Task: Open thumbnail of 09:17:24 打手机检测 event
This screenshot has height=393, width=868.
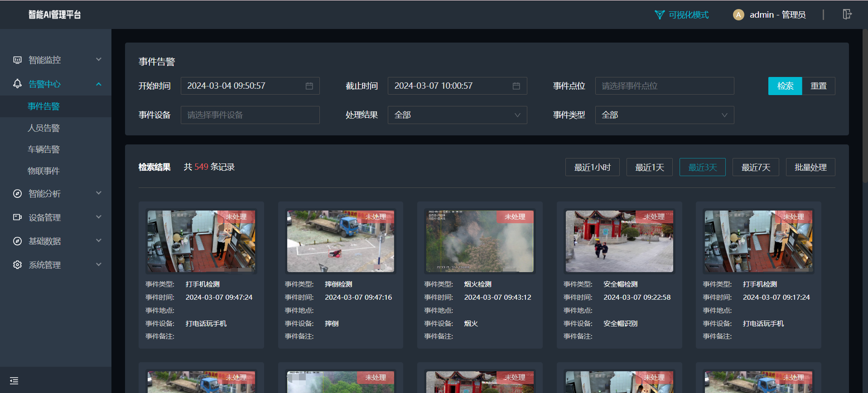Action: point(758,241)
